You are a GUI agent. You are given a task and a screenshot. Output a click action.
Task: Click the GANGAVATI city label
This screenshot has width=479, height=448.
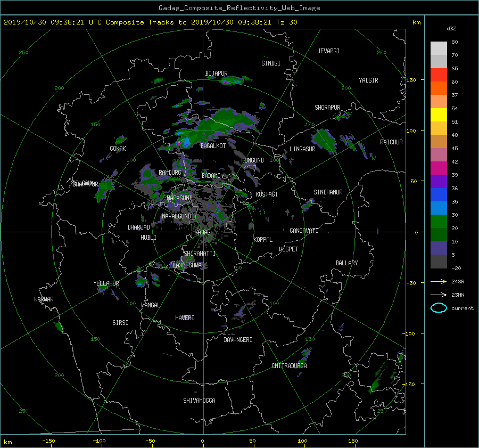304,230
